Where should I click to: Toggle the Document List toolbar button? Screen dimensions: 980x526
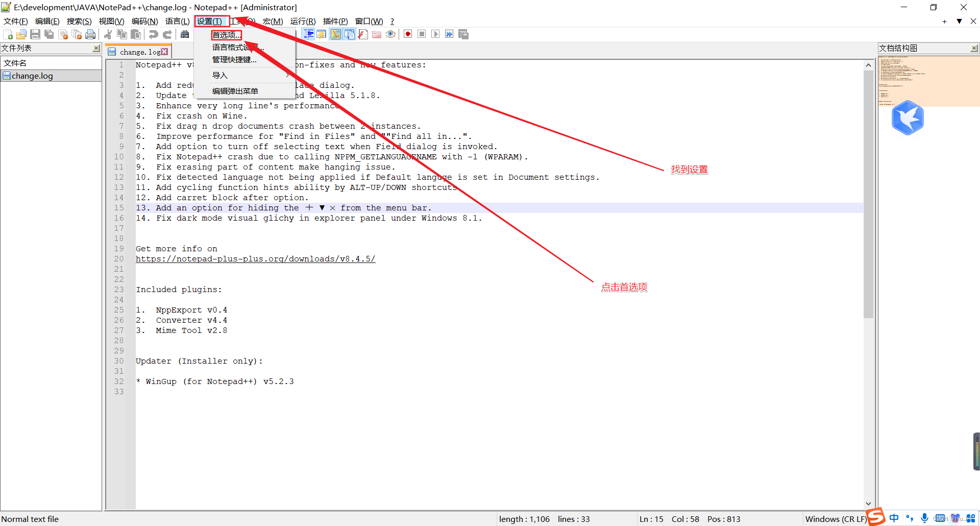349,34
